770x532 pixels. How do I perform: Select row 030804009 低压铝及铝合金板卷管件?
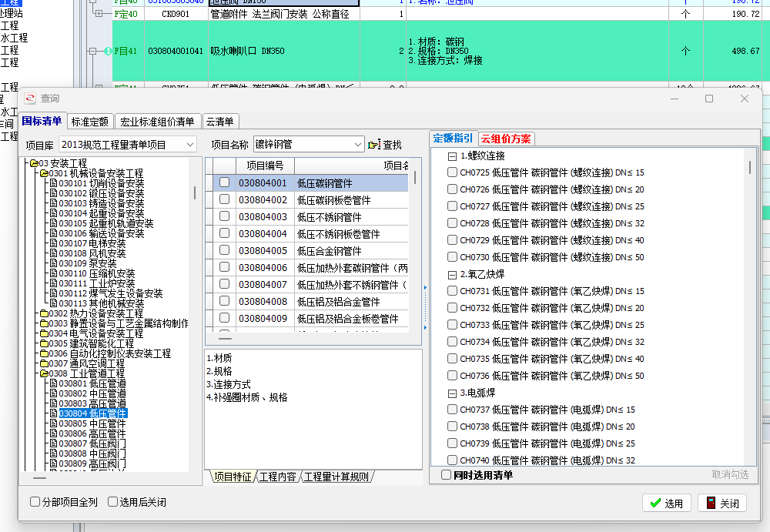pyautogui.click(x=311, y=318)
